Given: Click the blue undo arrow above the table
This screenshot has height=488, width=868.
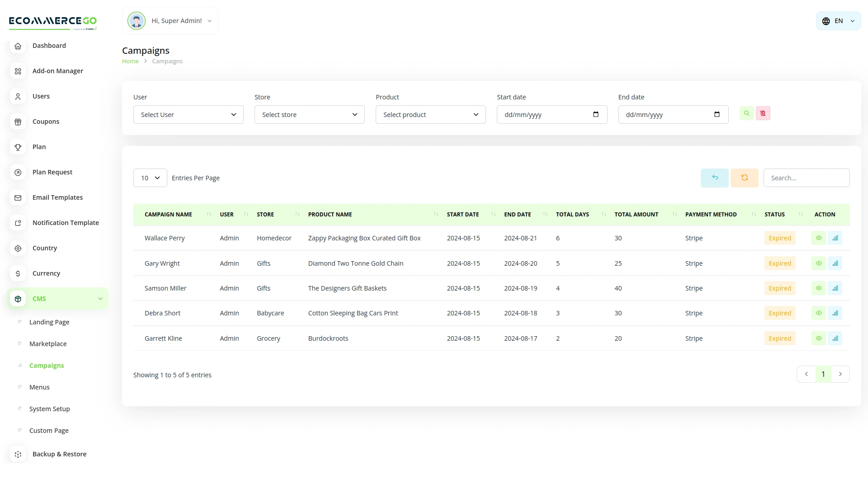Looking at the screenshot, I should 714,178.
